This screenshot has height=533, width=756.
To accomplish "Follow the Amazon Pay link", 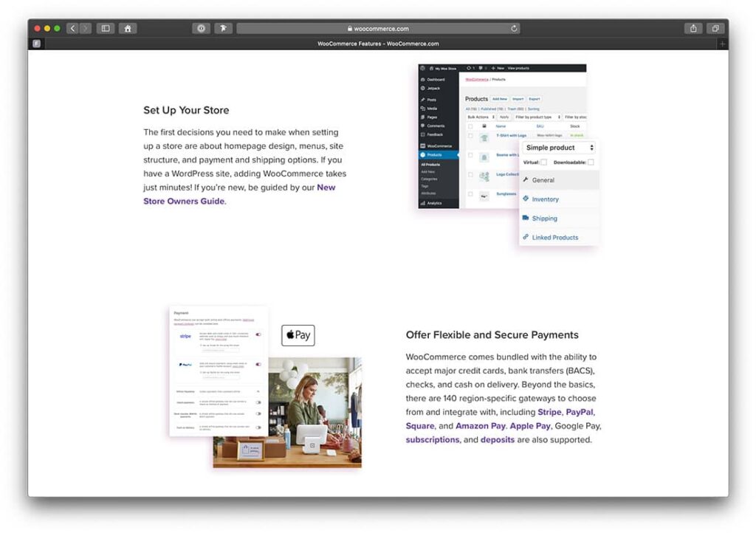I will [x=480, y=426].
